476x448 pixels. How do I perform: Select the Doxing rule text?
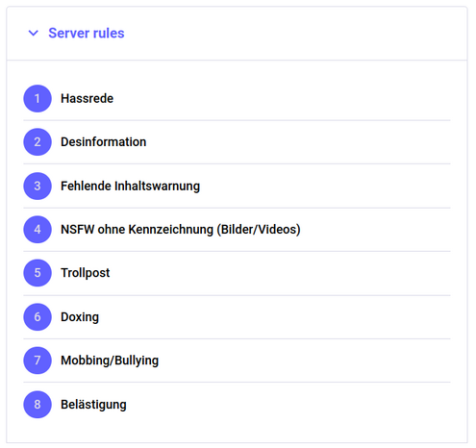click(x=80, y=317)
